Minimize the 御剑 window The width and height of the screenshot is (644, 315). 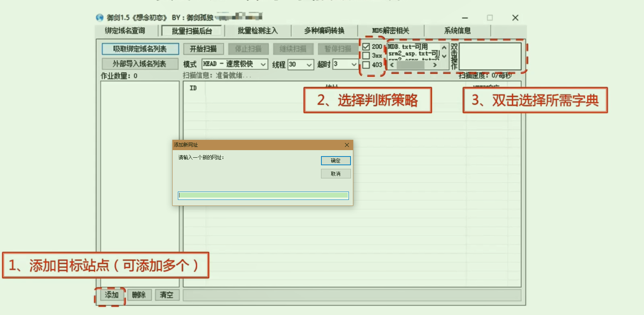pos(465,18)
